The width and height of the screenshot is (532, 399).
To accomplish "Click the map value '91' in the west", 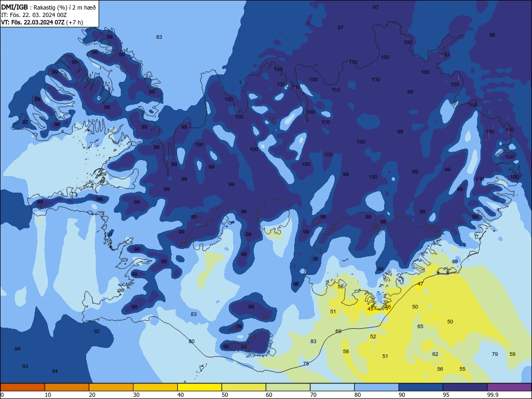I will click(x=110, y=235).
